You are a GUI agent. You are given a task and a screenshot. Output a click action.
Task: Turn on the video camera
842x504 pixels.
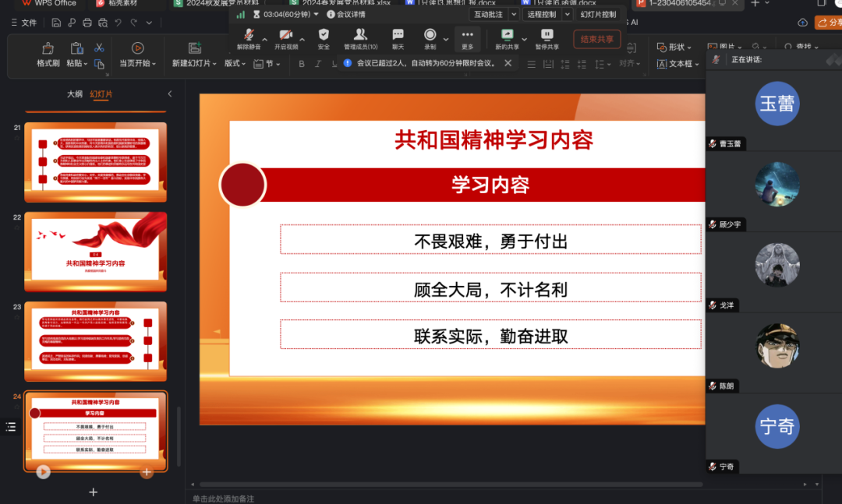(285, 36)
